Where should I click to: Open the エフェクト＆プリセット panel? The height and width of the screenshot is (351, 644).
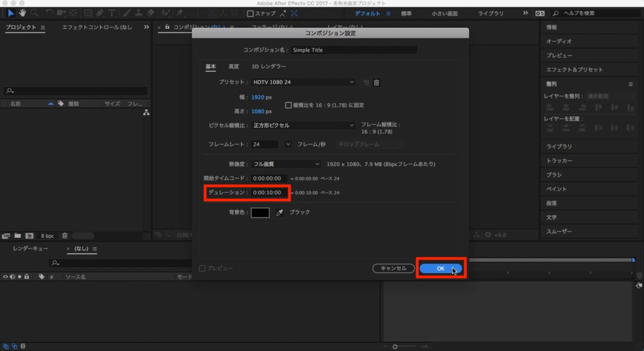tap(574, 70)
